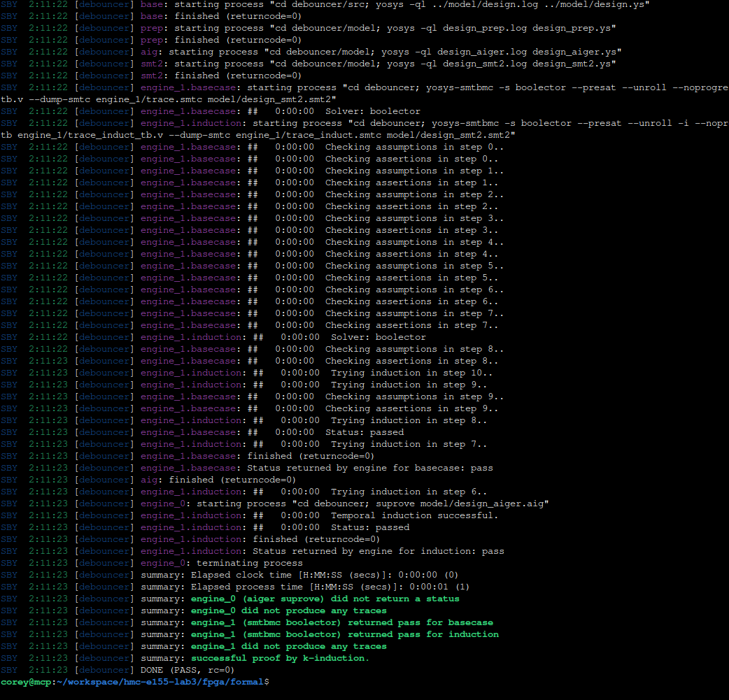Click 'Status returned by engine for basecase: pass'
729x700 pixels.
coord(369,468)
